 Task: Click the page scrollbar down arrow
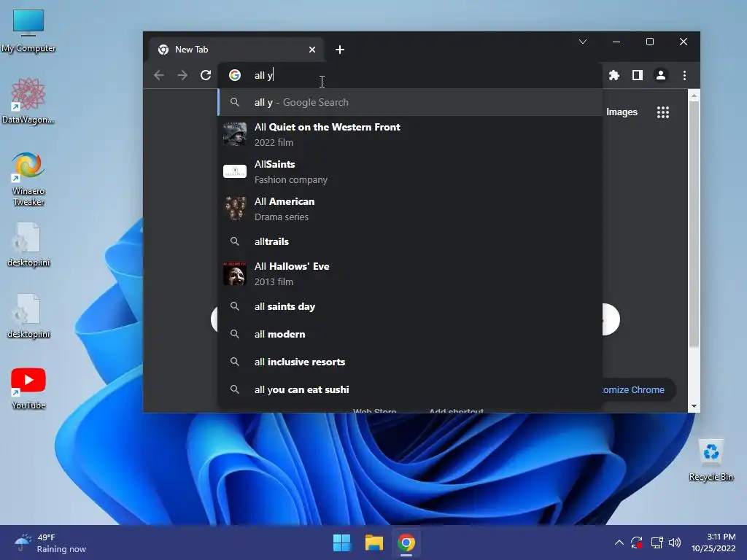click(x=694, y=406)
